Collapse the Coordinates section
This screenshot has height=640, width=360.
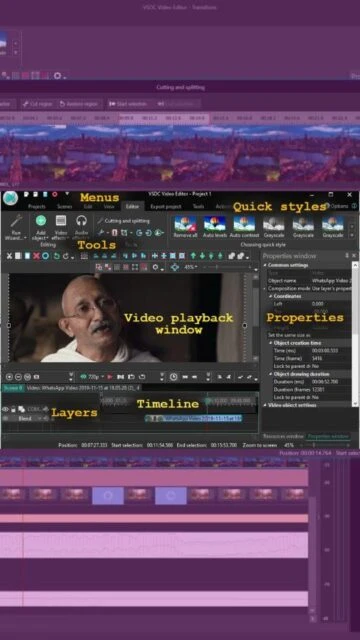pos(271,296)
